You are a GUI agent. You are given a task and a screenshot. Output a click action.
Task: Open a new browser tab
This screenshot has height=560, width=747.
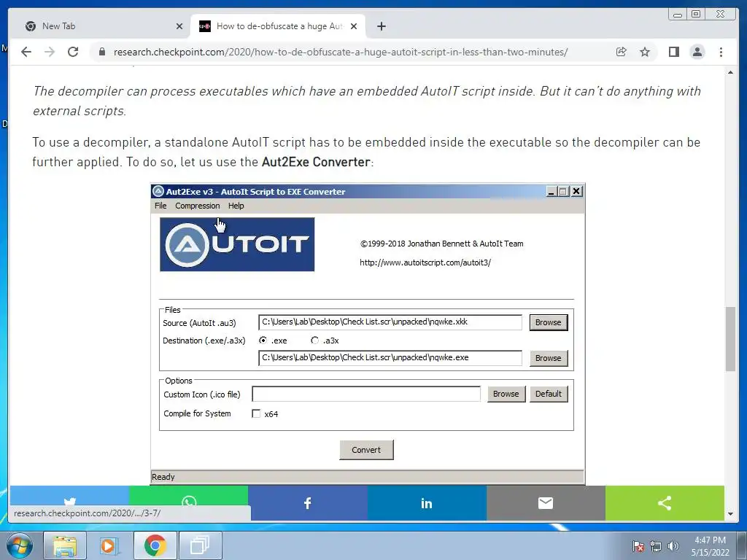point(381,27)
